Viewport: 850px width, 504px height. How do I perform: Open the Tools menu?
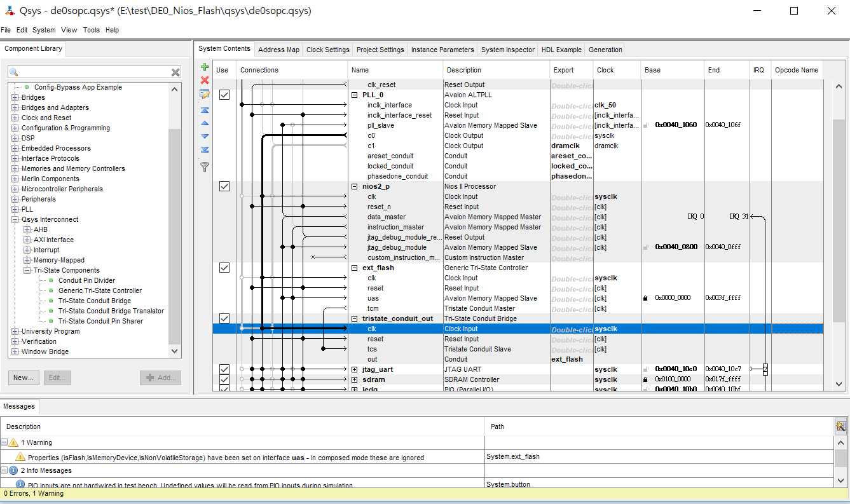[x=91, y=30]
